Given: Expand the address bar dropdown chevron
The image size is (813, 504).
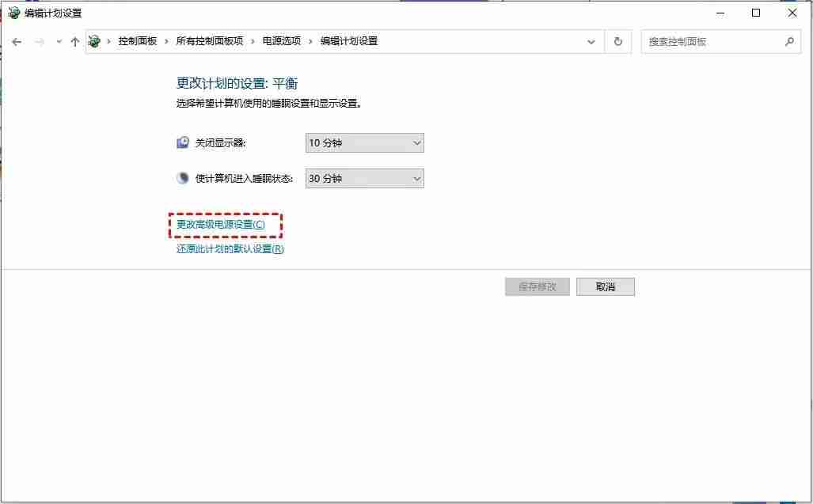Looking at the screenshot, I should (x=591, y=41).
